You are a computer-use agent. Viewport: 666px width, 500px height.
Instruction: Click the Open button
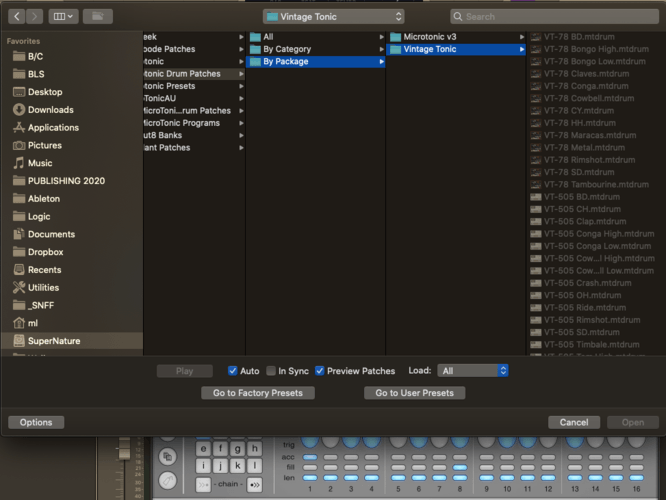pyautogui.click(x=633, y=422)
